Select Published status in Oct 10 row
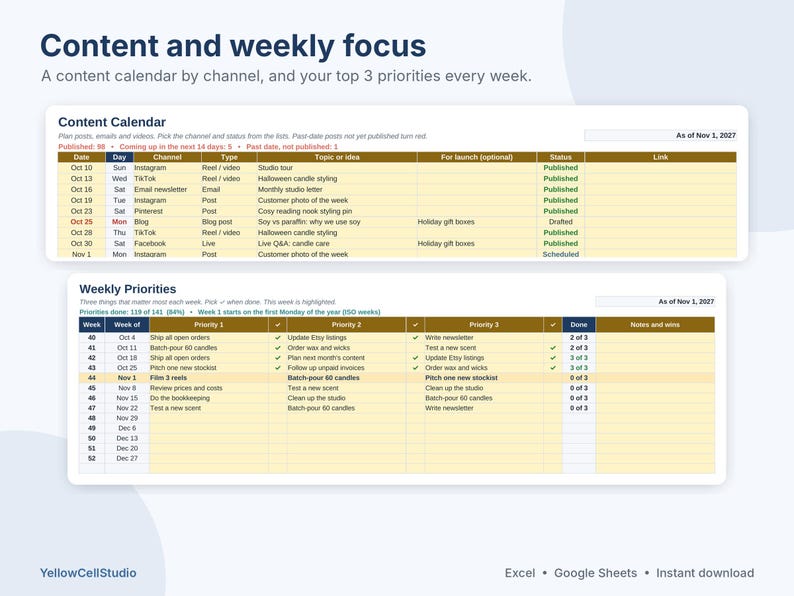The width and height of the screenshot is (794, 596). [561, 168]
